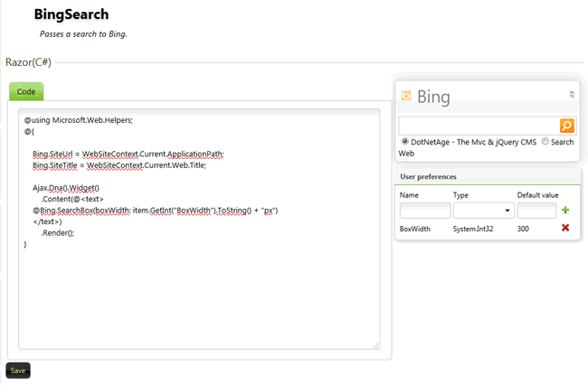588x385 pixels.
Task: Click the System.Int32 type value
Action: coord(473,229)
